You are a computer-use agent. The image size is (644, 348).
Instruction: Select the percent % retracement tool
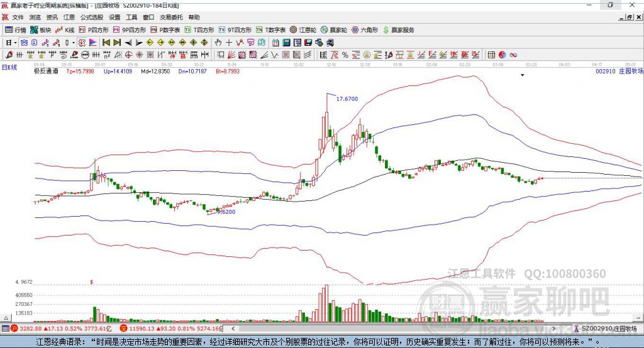(345, 55)
